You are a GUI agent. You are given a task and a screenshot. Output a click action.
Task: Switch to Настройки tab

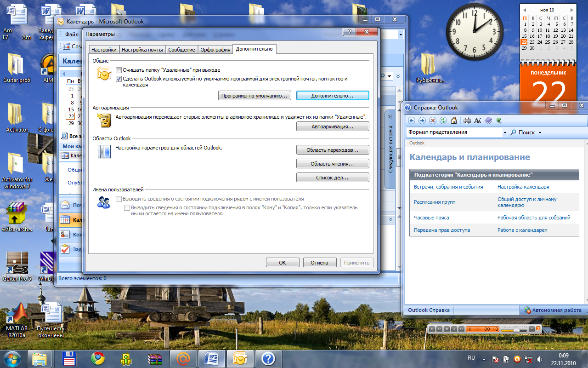(x=104, y=50)
